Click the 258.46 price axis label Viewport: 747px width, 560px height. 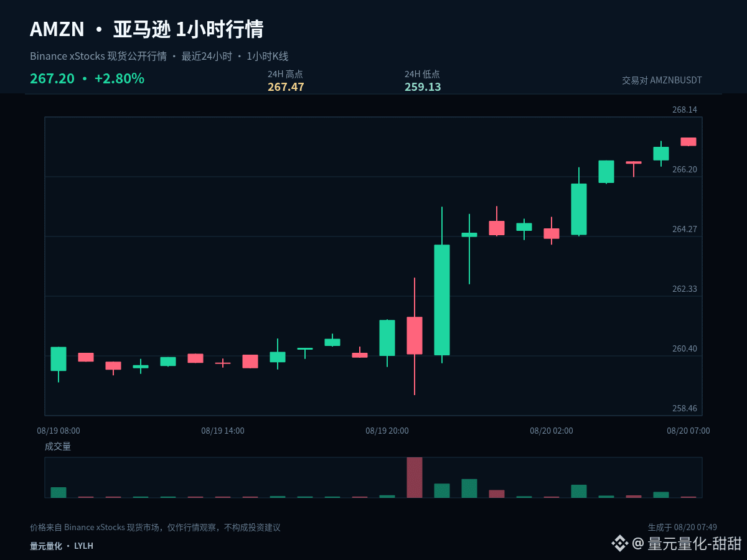click(x=685, y=408)
